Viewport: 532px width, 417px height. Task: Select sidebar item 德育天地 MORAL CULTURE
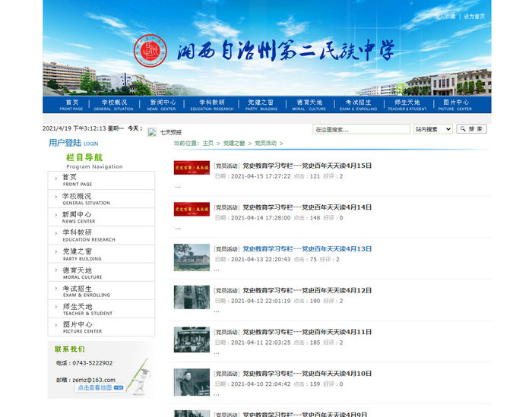101,272
